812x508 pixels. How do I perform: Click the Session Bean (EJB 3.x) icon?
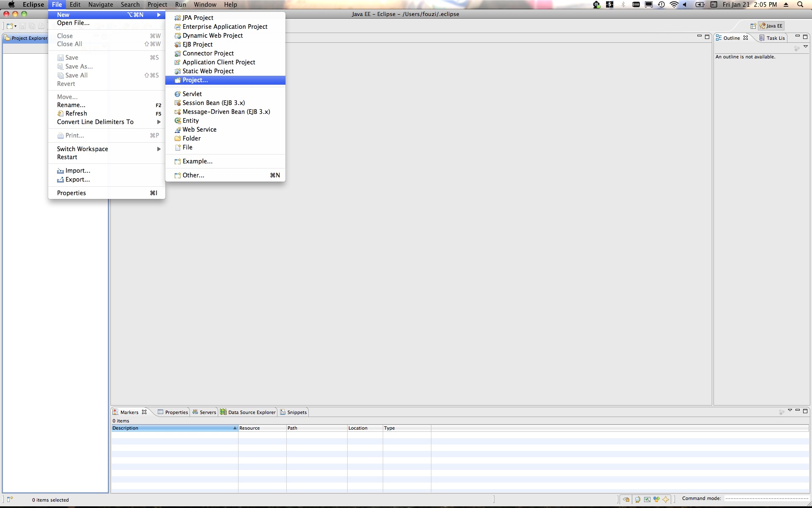click(x=178, y=103)
